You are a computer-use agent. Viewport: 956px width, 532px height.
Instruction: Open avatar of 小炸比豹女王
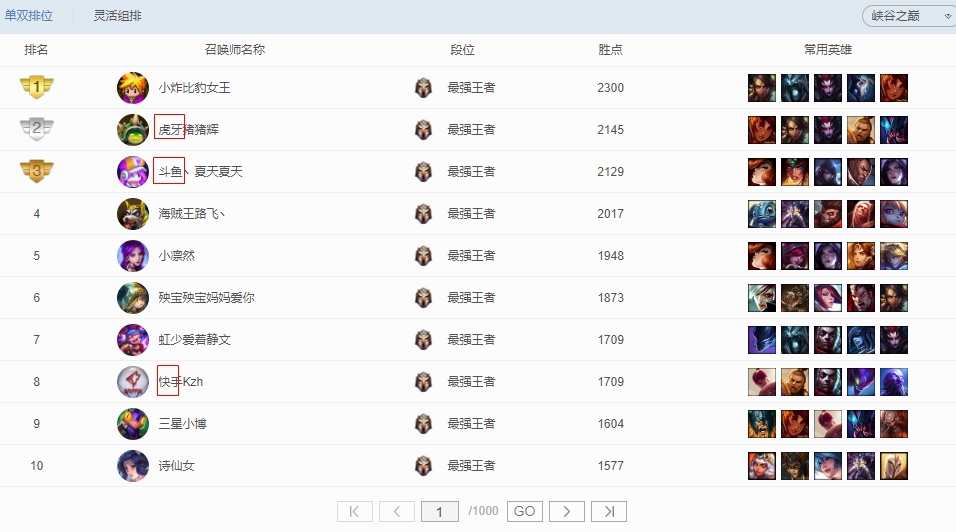point(133,88)
